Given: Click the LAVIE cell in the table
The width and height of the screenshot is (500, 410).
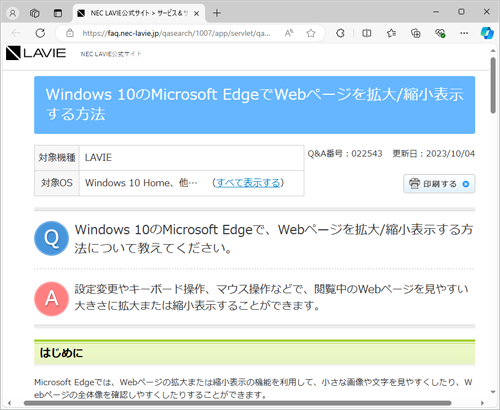Looking at the screenshot, I should tap(191, 158).
